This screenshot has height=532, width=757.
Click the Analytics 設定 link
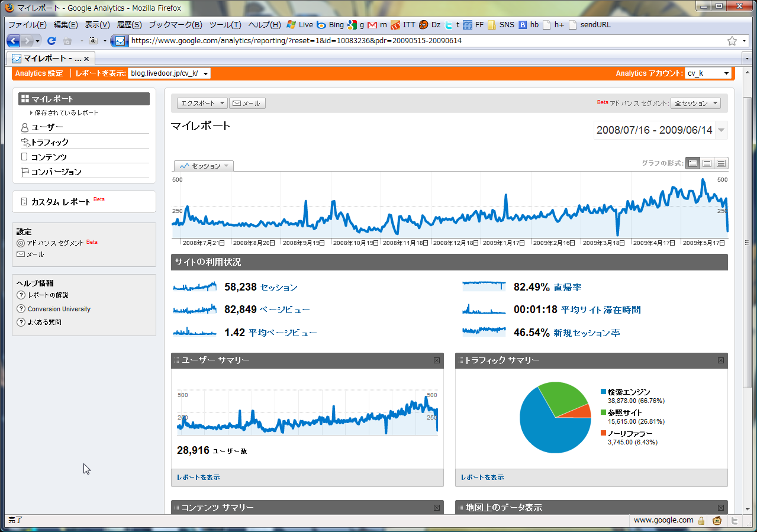pos(39,73)
